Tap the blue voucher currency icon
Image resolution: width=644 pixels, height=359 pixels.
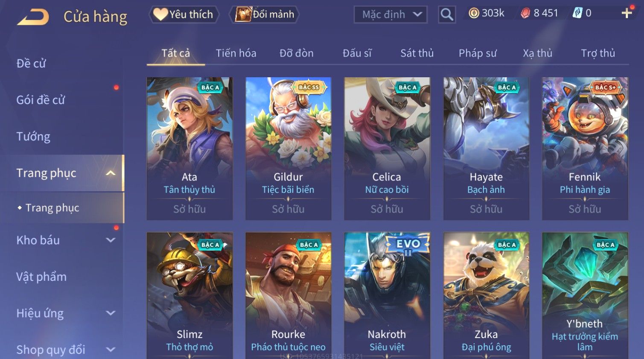click(577, 13)
